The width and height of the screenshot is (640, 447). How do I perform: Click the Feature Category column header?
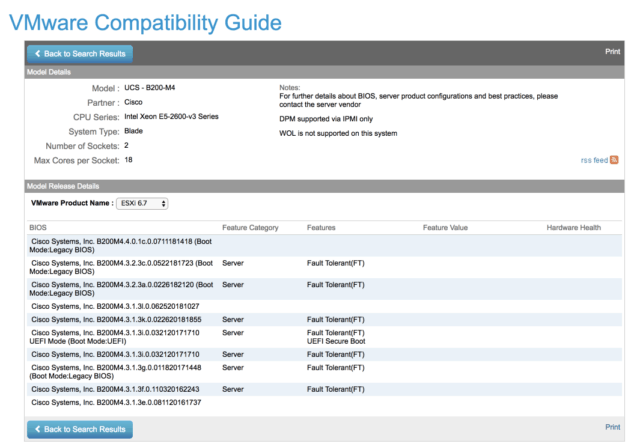[x=250, y=227]
